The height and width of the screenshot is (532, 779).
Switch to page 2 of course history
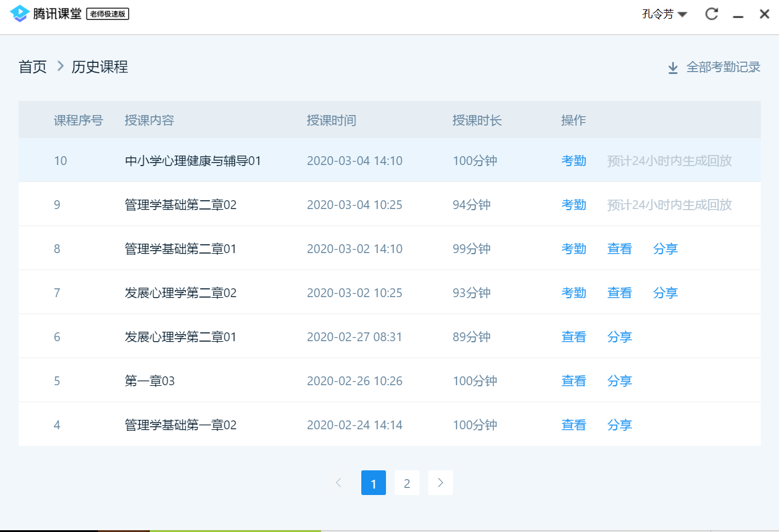[x=407, y=483]
